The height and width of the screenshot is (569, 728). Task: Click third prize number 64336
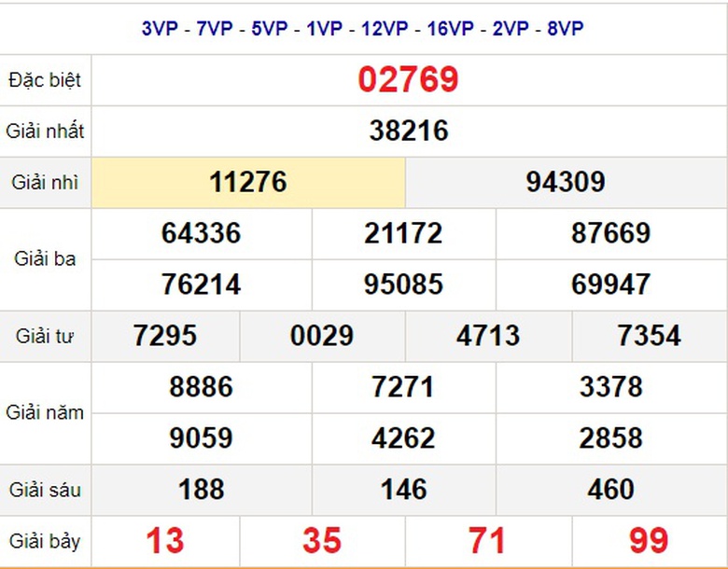pyautogui.click(x=201, y=233)
